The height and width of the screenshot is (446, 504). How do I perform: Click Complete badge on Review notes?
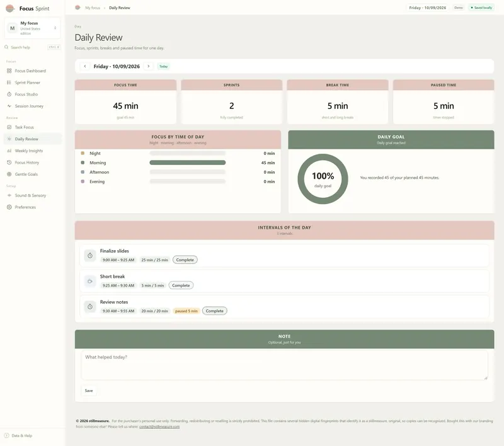(x=215, y=311)
